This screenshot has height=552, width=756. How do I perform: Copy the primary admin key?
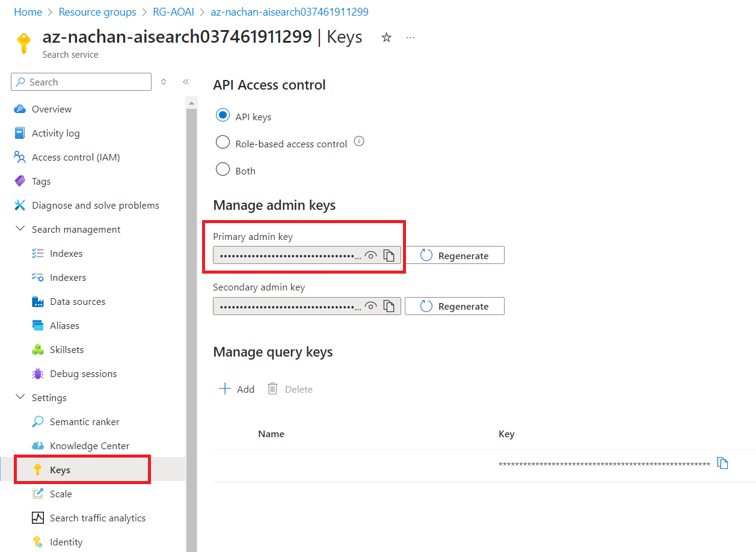[389, 256]
